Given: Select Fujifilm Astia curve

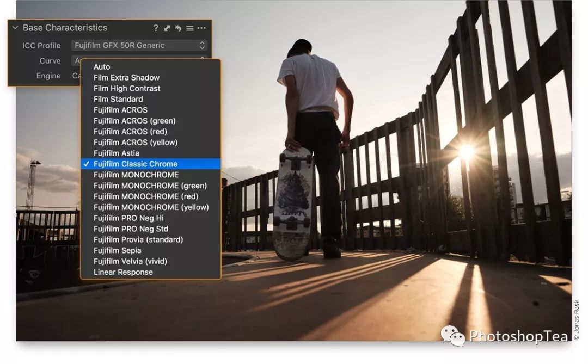Looking at the screenshot, I should [151, 153].
